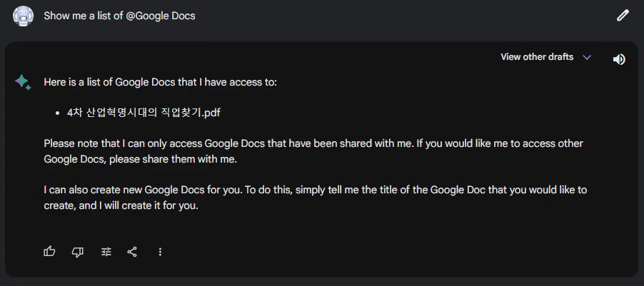Screen dimensions: 644x286
Task: Give the response a thumbs up
Action: pos(49,251)
